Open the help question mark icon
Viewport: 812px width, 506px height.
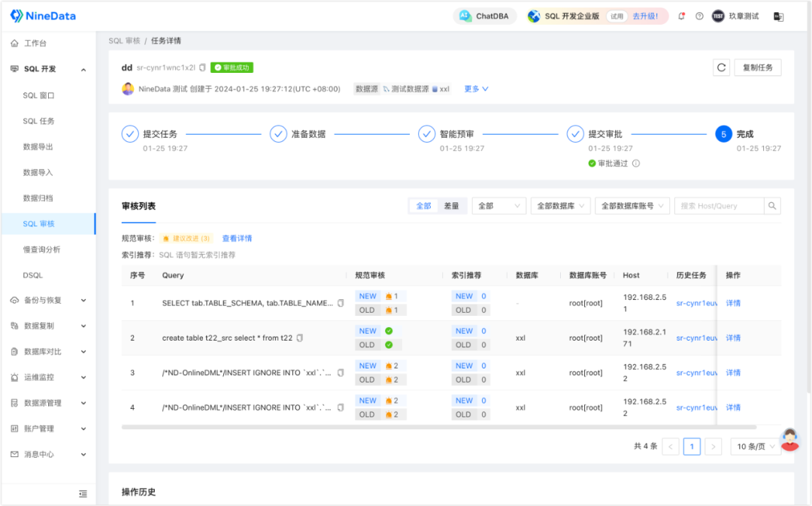[699, 16]
